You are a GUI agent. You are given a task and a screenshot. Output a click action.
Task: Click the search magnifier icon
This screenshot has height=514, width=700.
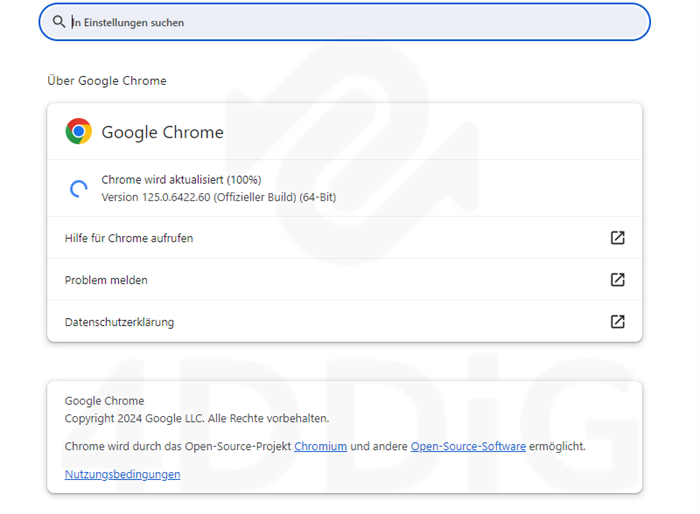[58, 21]
